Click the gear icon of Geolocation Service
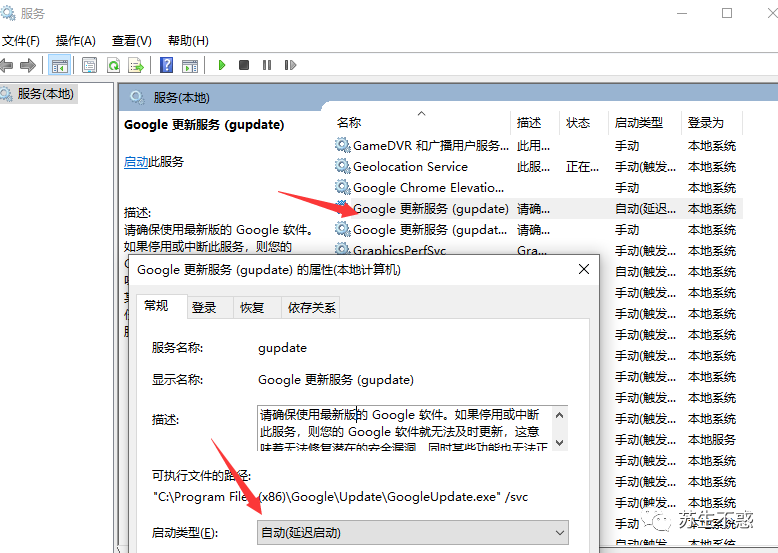Image resolution: width=778 pixels, height=553 pixels. coord(342,166)
